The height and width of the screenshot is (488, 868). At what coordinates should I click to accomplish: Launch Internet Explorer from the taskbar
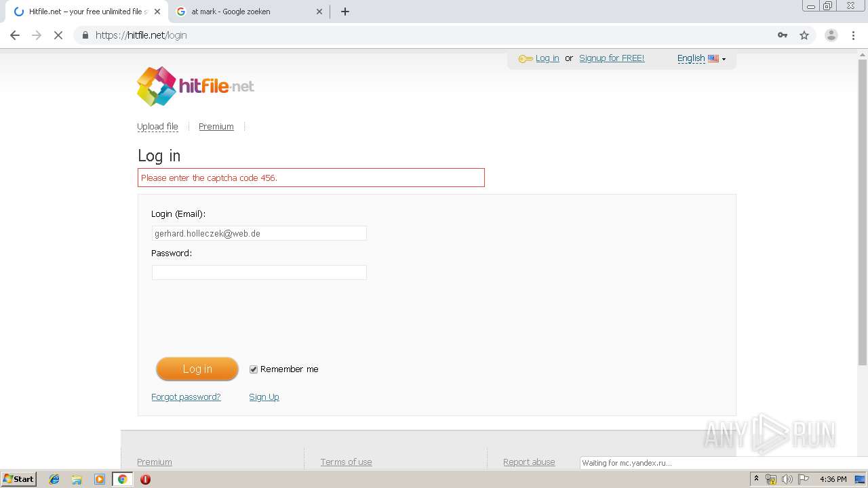pos(54,479)
